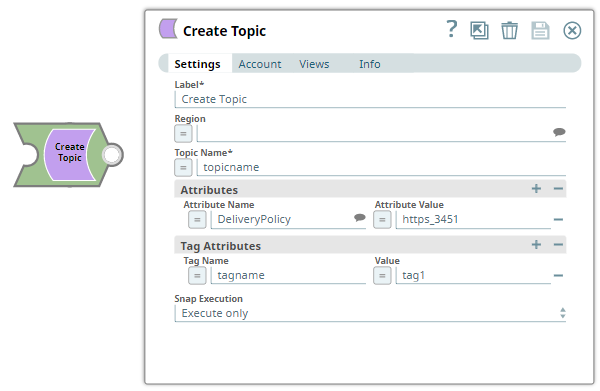
Task: Close the Create Topic settings dialog
Action: 572,30
